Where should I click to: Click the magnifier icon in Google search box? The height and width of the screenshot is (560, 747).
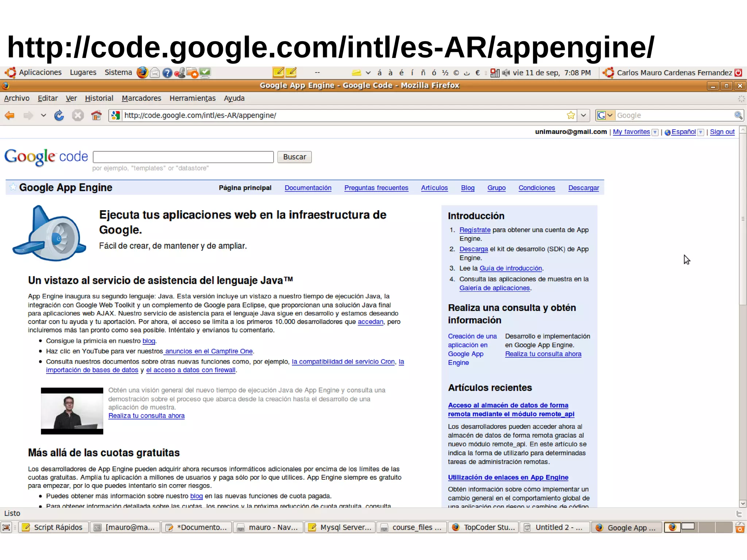738,115
